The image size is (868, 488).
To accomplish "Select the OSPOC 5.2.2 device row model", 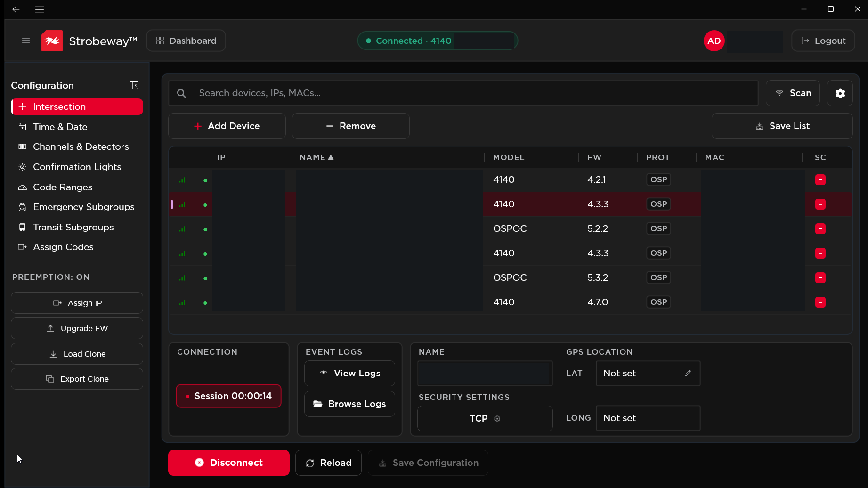I will 510,228.
